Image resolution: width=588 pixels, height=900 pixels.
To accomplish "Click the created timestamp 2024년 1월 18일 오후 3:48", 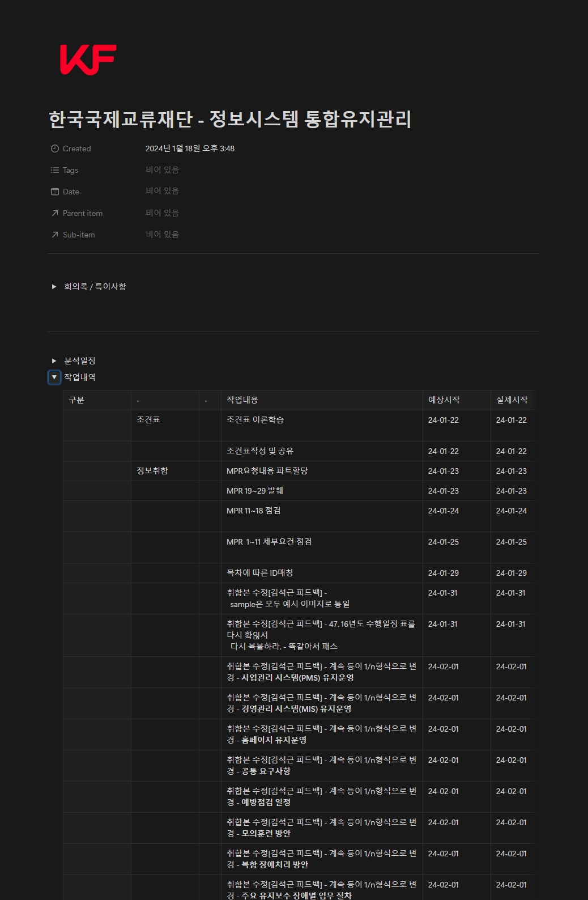I will click(x=190, y=148).
